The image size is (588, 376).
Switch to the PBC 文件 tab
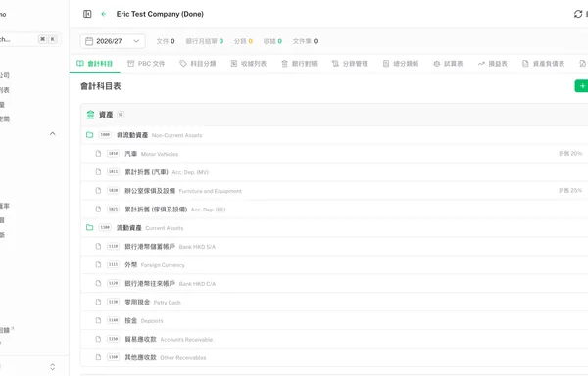pos(146,64)
